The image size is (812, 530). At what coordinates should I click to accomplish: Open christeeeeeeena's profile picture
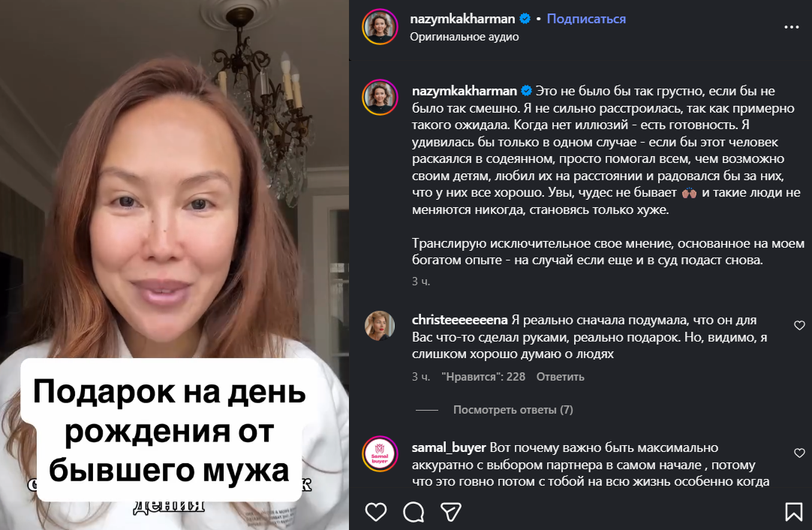[380, 326]
